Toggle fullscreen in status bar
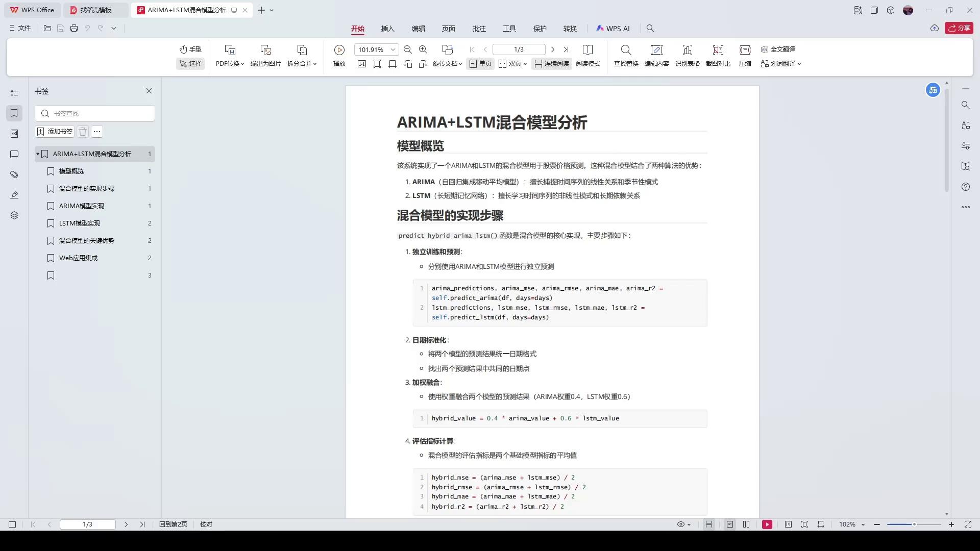 968,524
